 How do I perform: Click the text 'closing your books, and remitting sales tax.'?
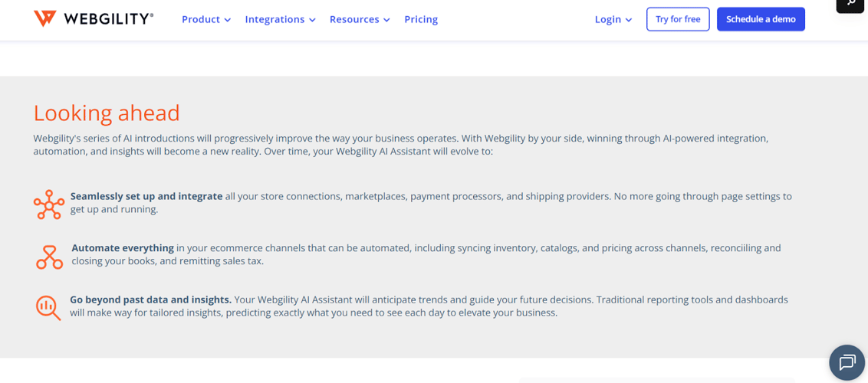[x=168, y=261]
